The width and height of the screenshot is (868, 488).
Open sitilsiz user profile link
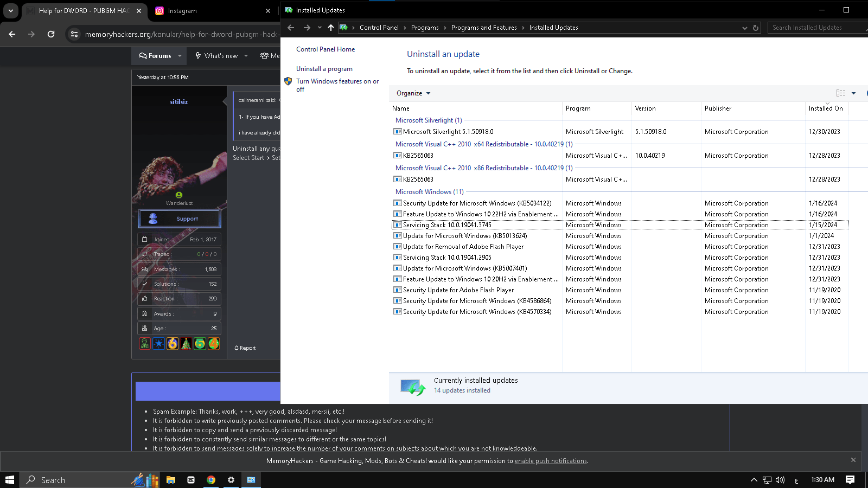(x=179, y=102)
